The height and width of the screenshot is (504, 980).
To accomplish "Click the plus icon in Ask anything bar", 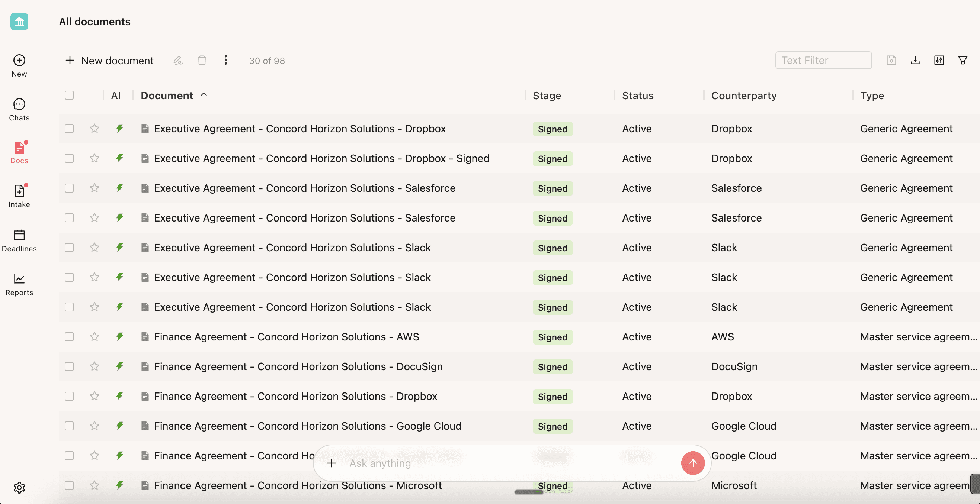I will [x=332, y=463].
